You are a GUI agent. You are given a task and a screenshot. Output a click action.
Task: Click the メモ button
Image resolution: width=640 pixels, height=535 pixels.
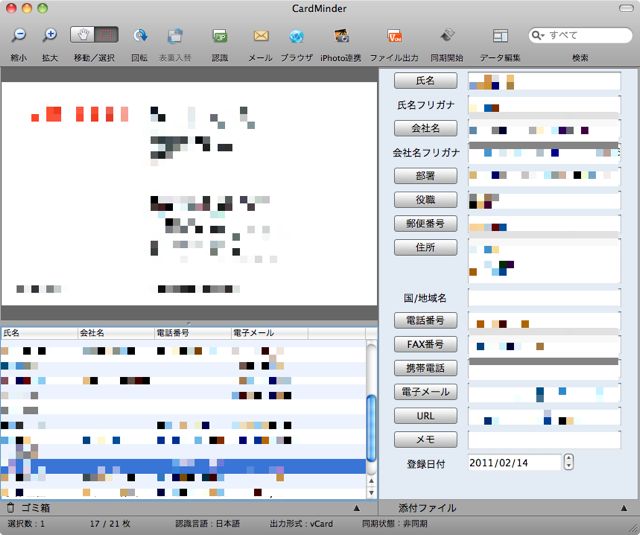pyautogui.click(x=425, y=440)
